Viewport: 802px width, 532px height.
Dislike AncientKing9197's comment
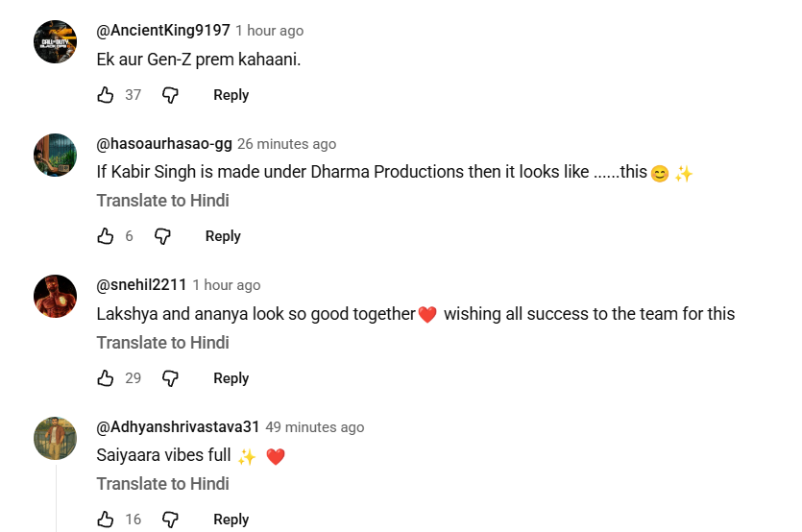tap(170, 95)
